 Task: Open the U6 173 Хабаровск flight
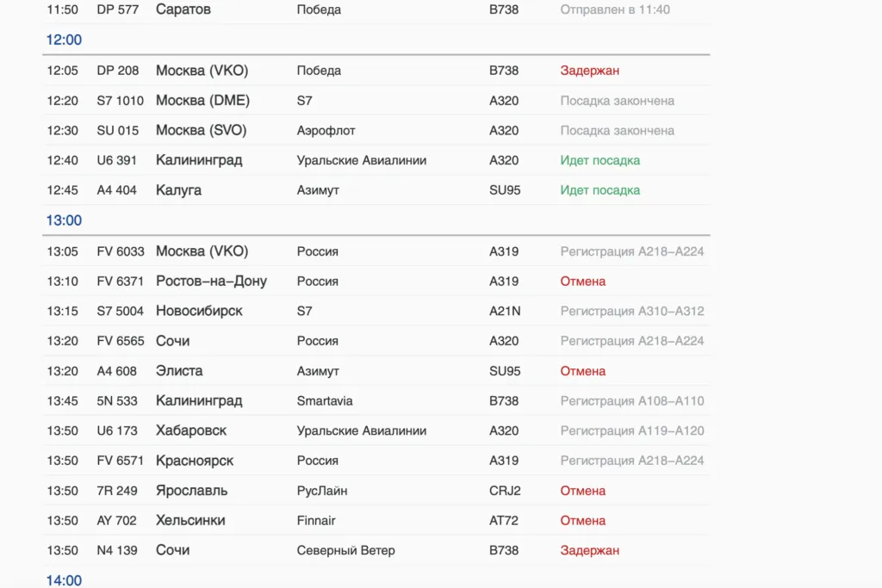tap(376, 430)
